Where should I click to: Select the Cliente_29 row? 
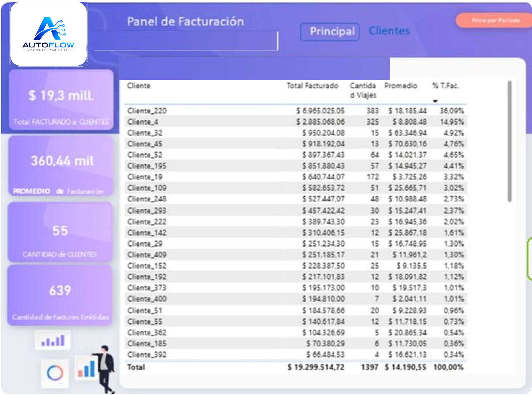pyautogui.click(x=296, y=244)
